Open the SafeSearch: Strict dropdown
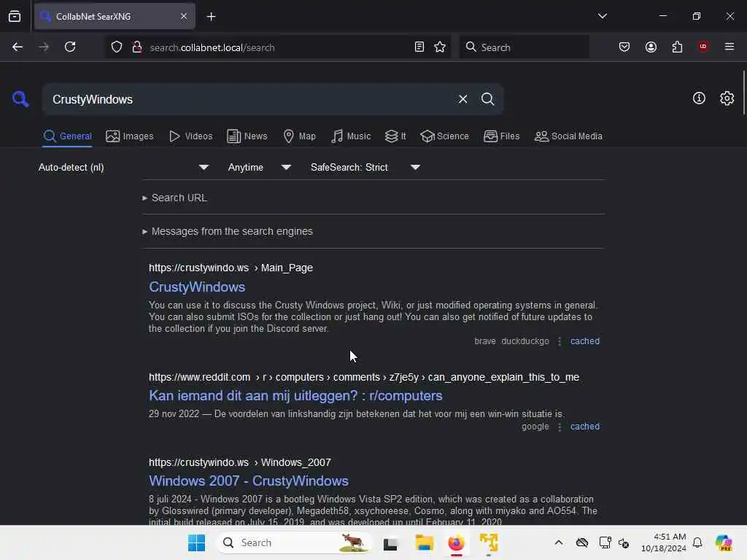The height and width of the screenshot is (560, 747). pos(365,168)
